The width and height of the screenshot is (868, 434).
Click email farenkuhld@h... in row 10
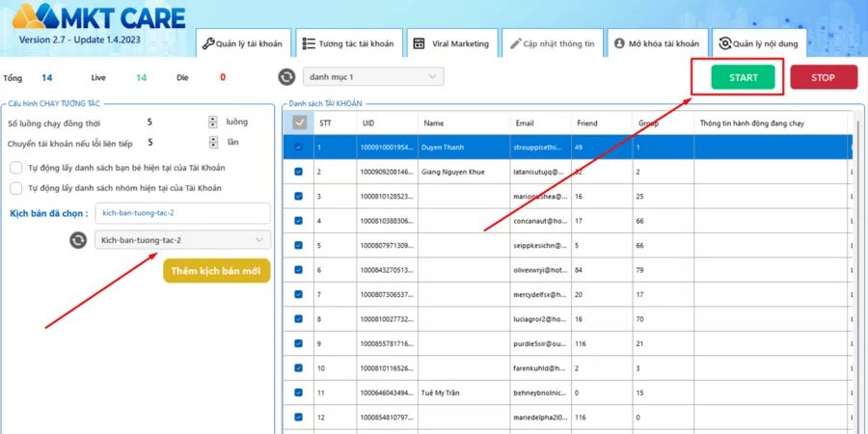[x=541, y=367]
